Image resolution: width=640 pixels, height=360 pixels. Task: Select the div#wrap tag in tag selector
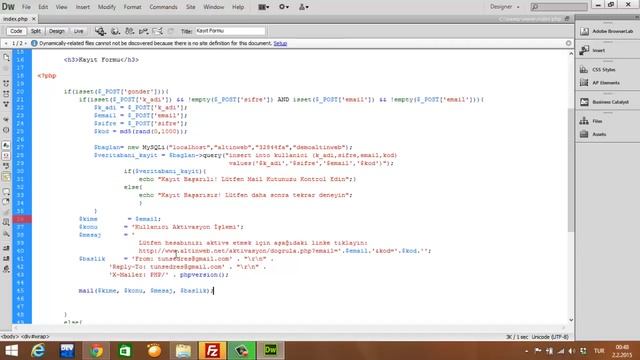[x=36, y=337]
